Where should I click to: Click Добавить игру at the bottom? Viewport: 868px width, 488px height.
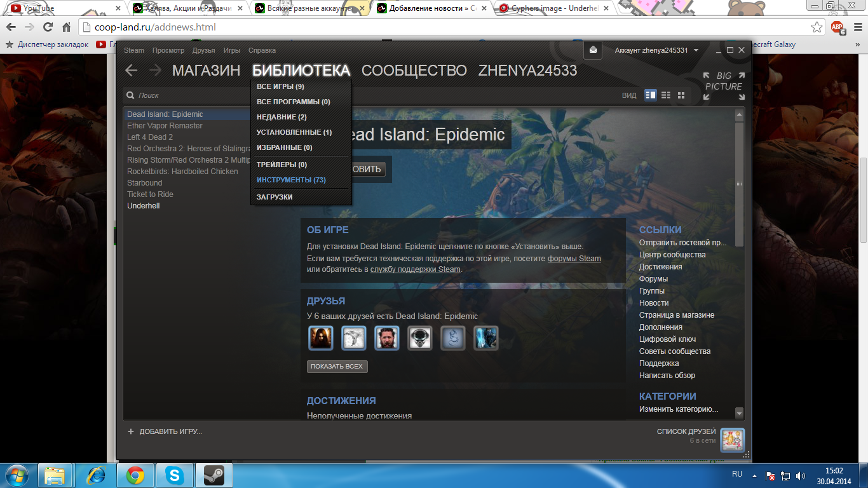[x=171, y=431]
